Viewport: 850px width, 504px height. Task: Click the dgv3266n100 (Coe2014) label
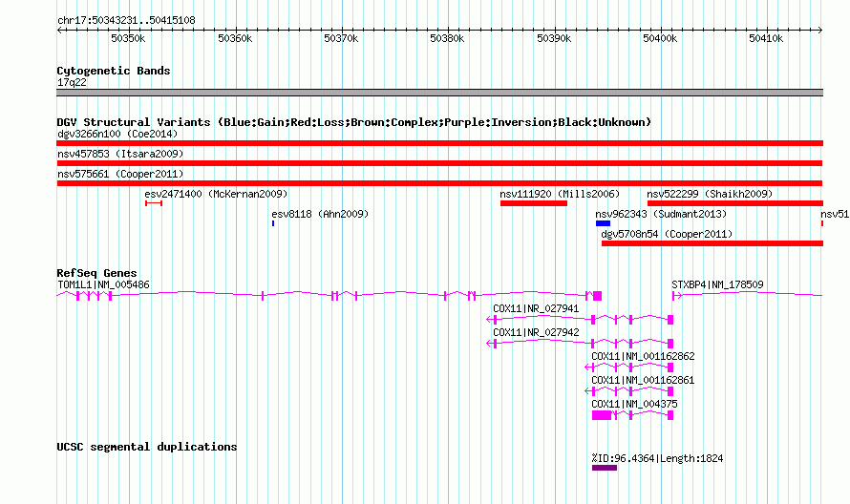[117, 134]
